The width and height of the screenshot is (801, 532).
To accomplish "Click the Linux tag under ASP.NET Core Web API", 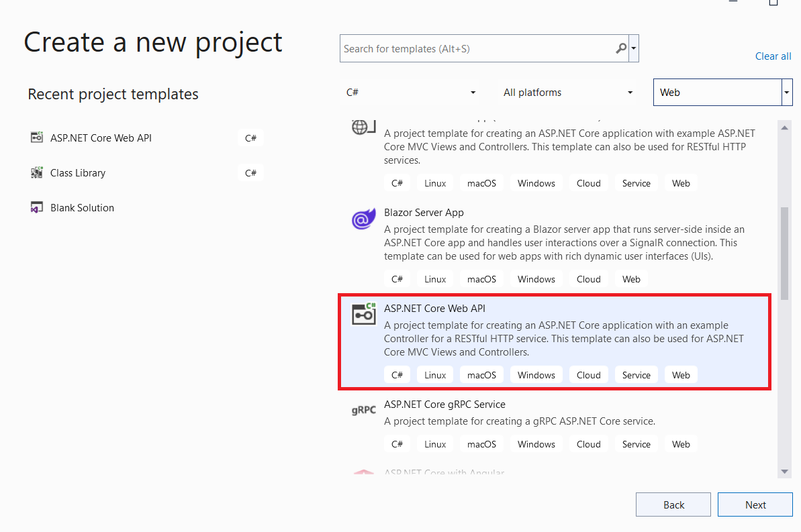I will [434, 374].
